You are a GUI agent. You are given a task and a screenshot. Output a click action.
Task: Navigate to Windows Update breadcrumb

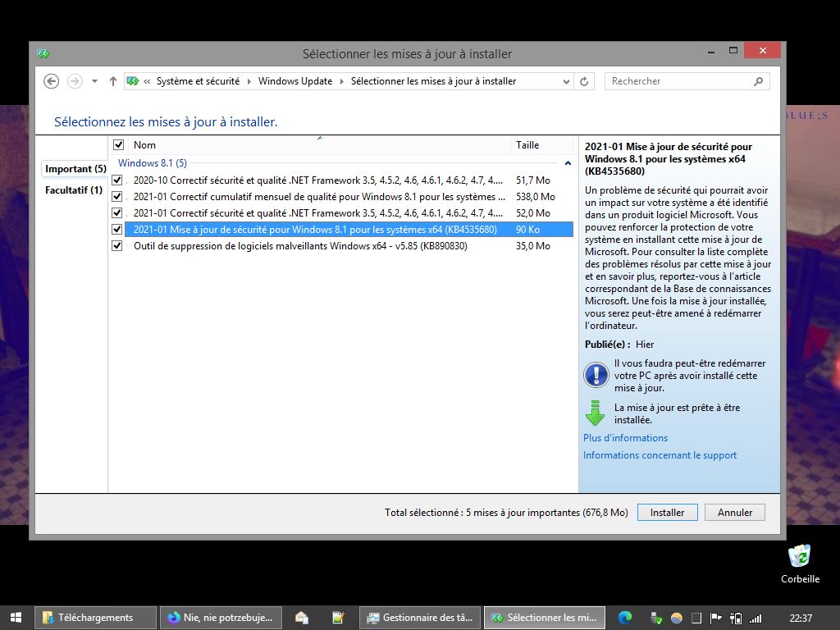(295, 81)
